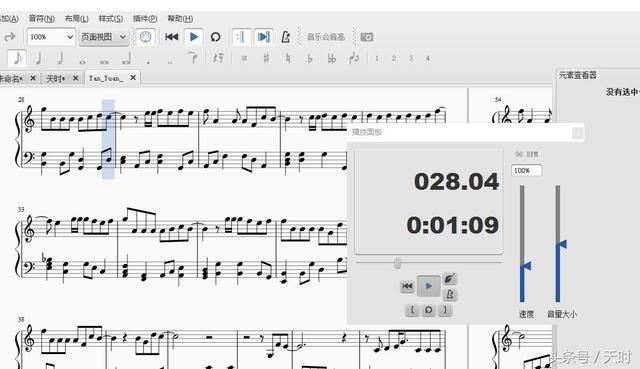Click the highlighted note in measure 28
640x369 pixels.
point(108,118)
